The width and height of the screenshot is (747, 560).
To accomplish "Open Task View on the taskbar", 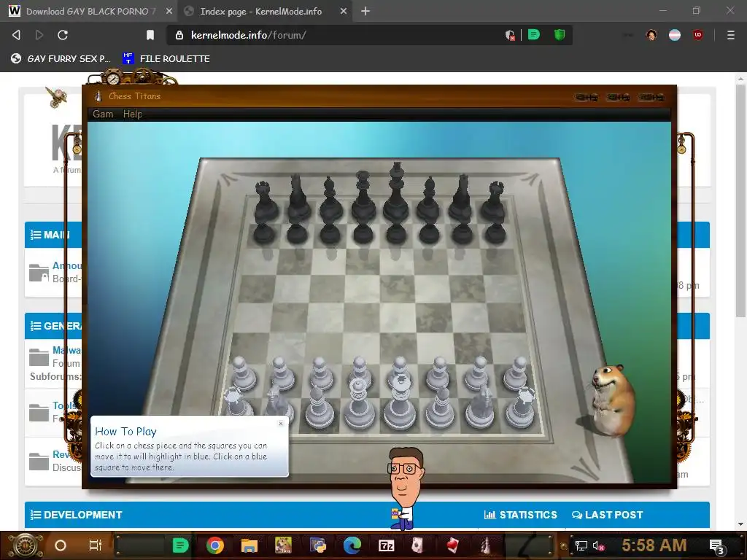I will pos(96,545).
